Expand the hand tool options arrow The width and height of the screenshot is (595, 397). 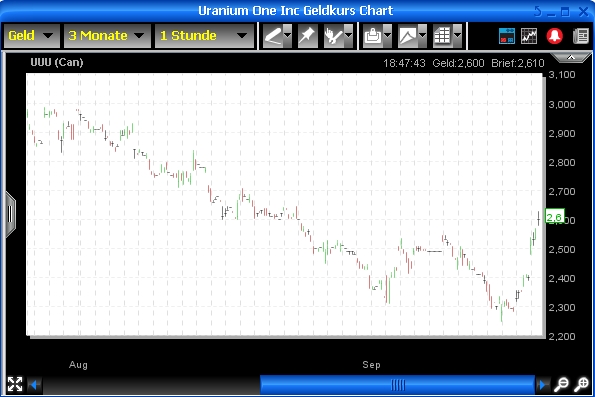coord(348,36)
